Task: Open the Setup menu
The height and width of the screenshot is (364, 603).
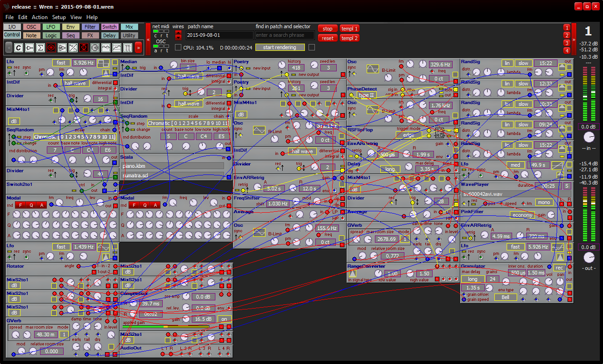Action: coord(59,17)
